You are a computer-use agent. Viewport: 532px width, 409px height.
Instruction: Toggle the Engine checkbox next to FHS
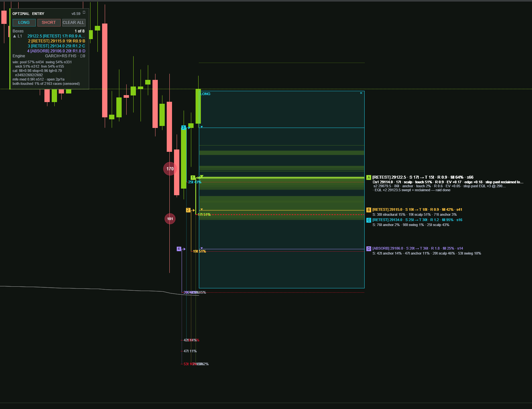click(81, 56)
